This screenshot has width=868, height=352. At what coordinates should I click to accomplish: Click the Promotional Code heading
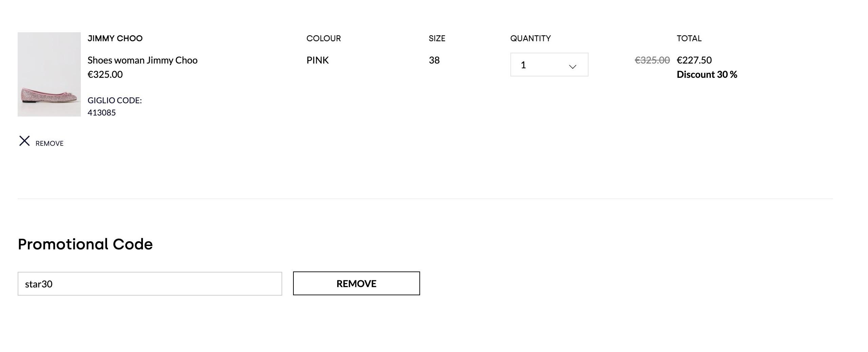pyautogui.click(x=85, y=244)
